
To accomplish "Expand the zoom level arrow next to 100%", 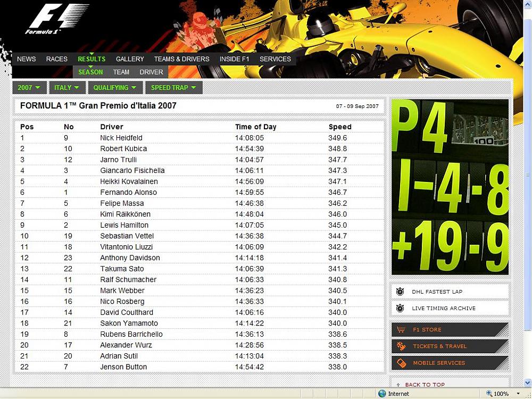I will pos(518,394).
